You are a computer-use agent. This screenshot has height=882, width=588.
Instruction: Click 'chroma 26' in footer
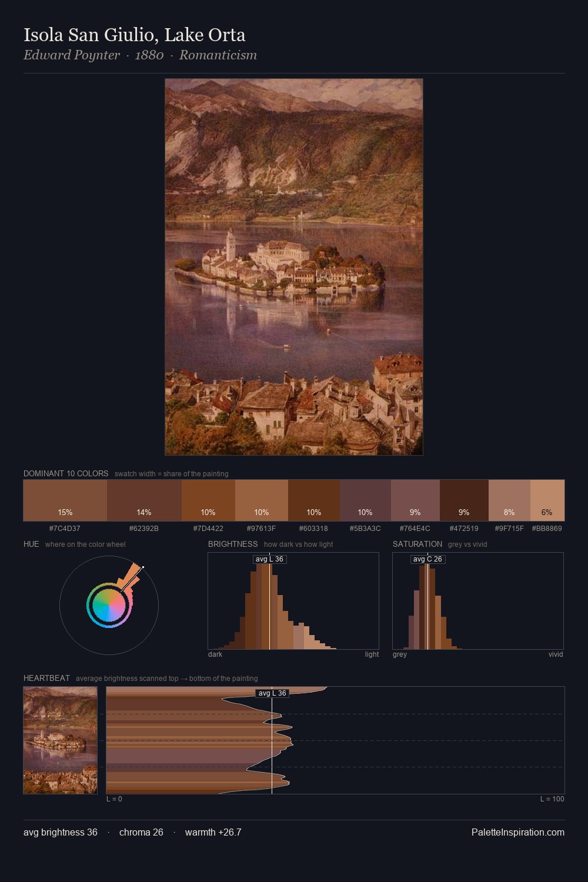click(x=141, y=833)
